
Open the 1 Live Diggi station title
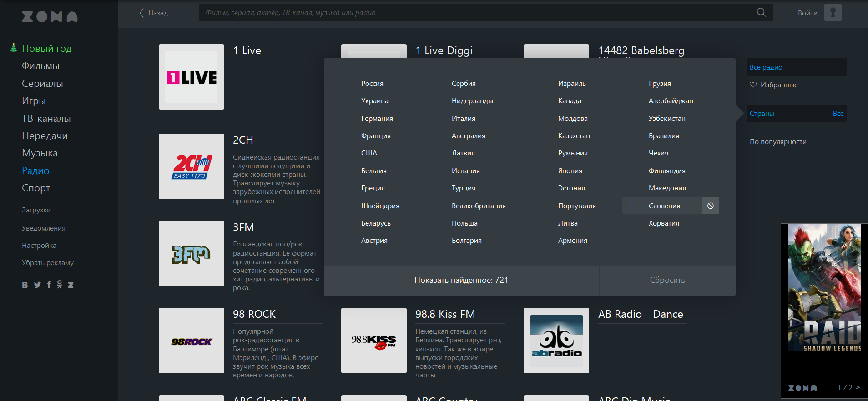[444, 50]
